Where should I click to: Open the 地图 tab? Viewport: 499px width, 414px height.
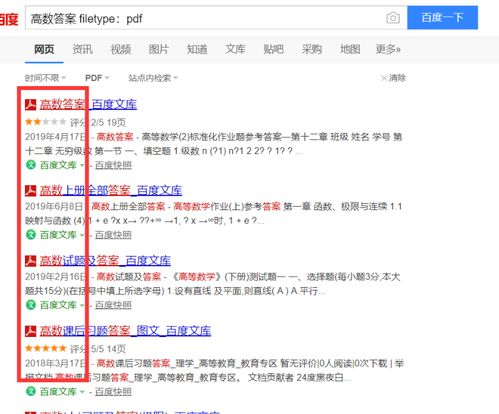350,49
